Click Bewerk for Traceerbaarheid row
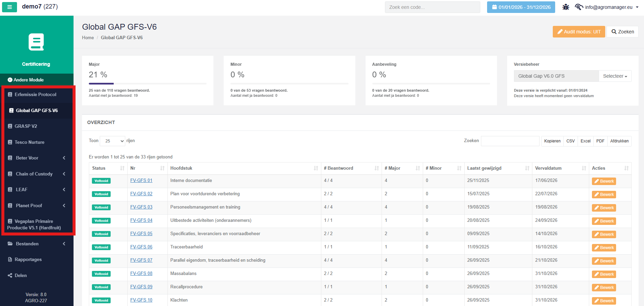The height and width of the screenshot is (306, 644). coord(604,248)
